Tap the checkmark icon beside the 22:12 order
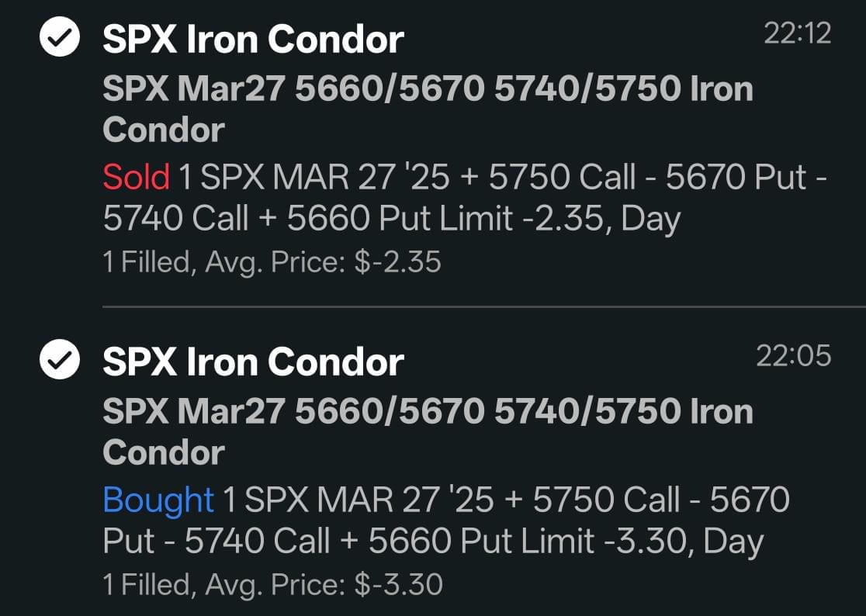The width and height of the screenshot is (866, 616). [60, 36]
